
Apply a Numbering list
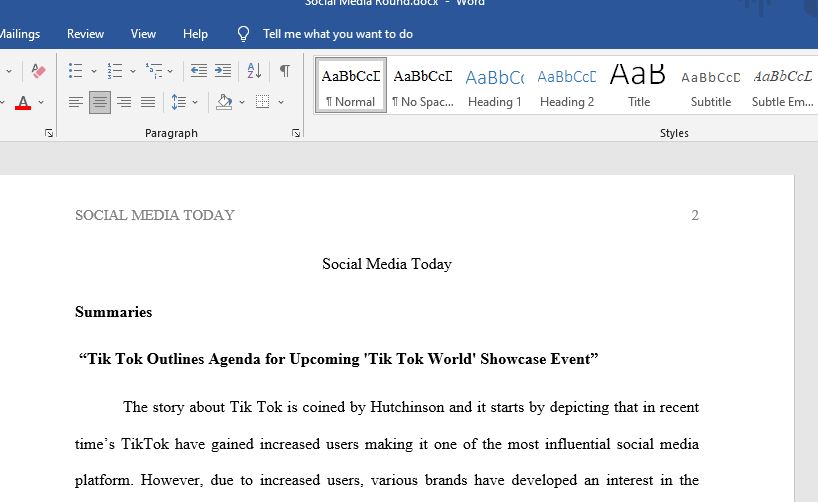115,70
